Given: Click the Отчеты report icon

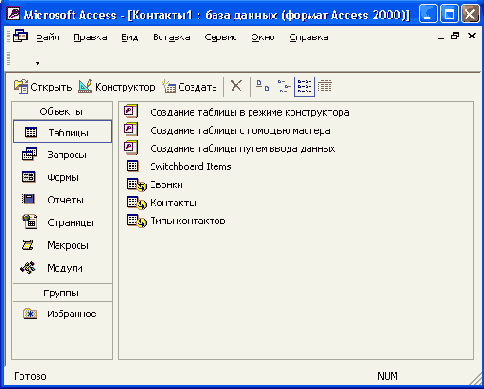Looking at the screenshot, I should 28,199.
